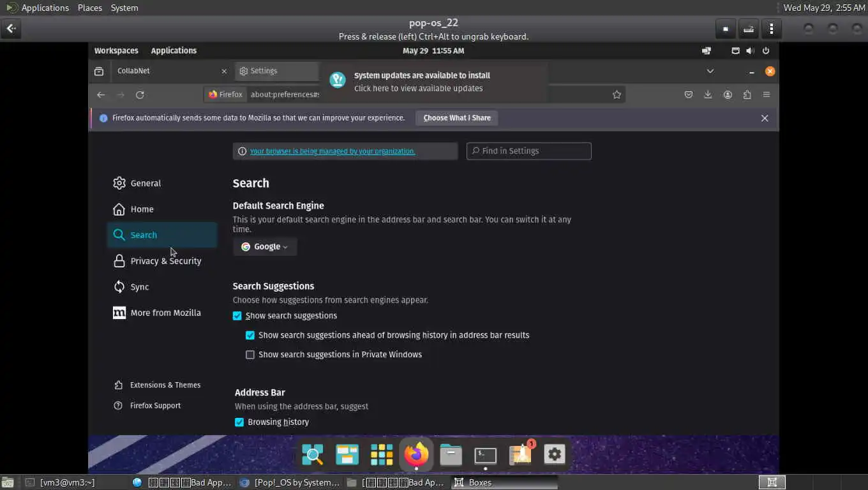Viewport: 868px width, 490px height.
Task: Reload the current Firefox page
Action: point(140,94)
